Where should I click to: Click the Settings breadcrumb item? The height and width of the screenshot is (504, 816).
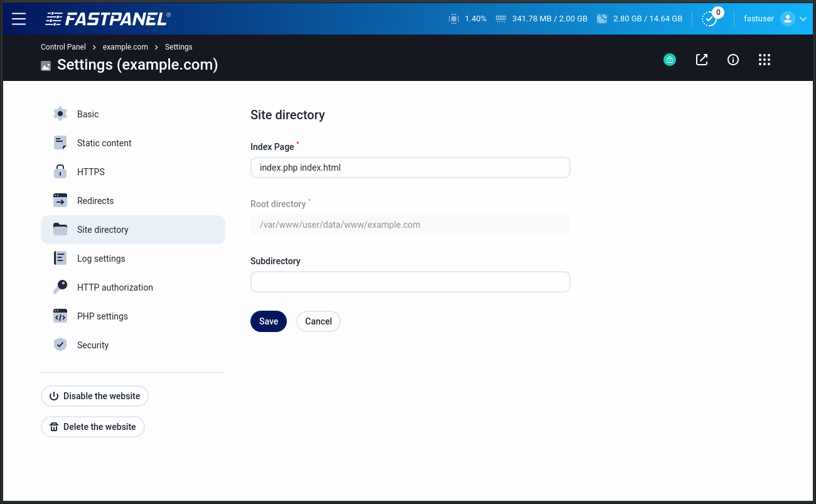click(179, 47)
